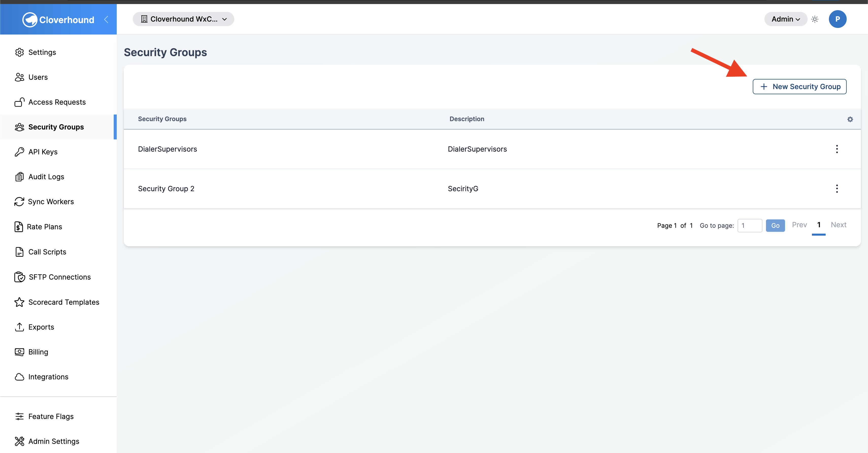The image size is (868, 453).
Task: Click the Cloverhound logo icon
Action: point(30,20)
